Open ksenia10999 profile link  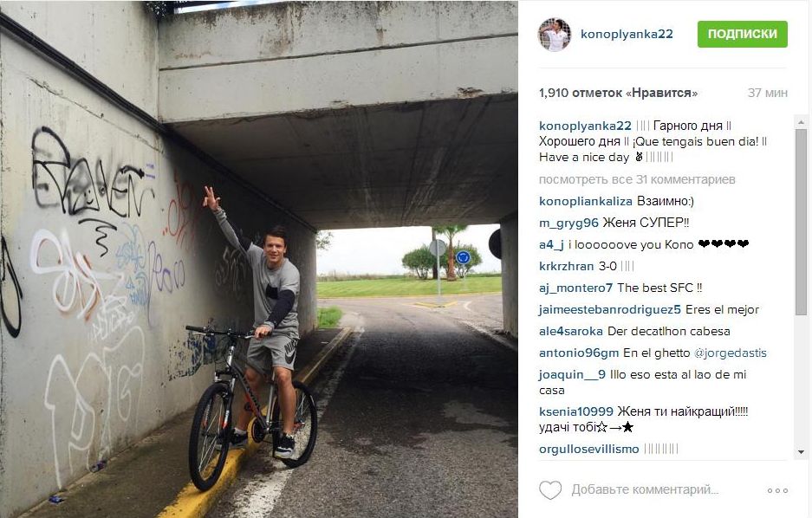point(576,412)
